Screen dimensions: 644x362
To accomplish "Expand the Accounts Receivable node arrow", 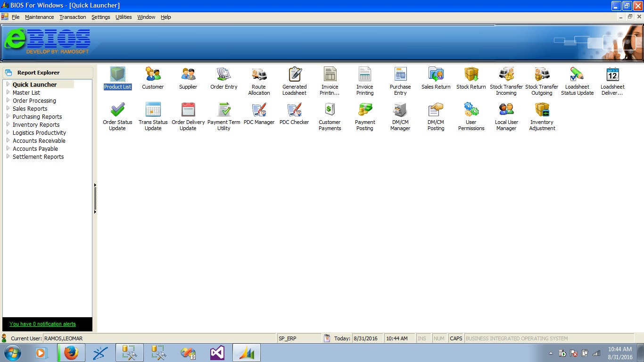I will pyautogui.click(x=8, y=140).
